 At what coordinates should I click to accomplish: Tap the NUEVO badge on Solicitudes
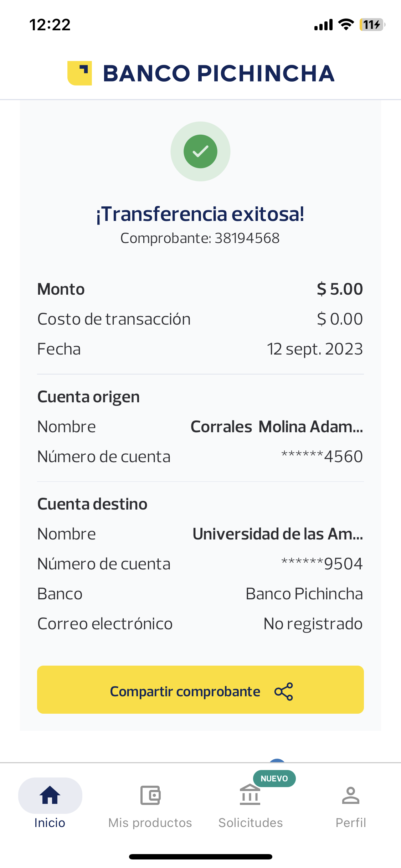pos(274,779)
